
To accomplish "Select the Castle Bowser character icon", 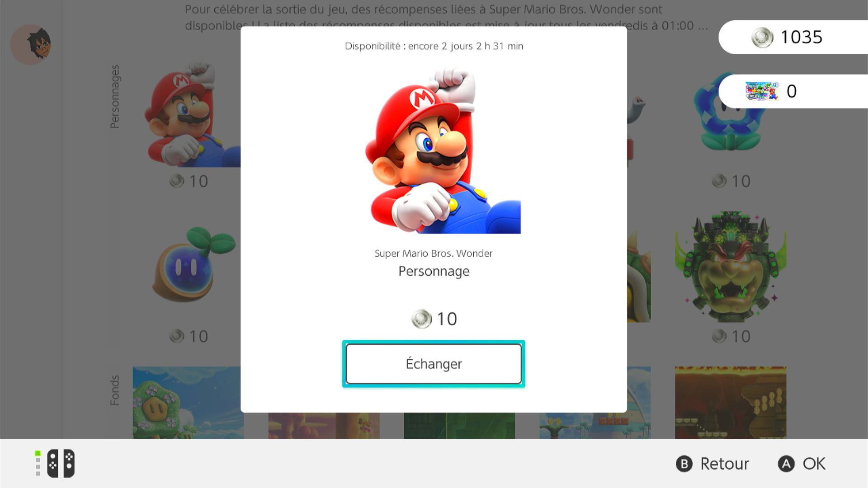I will point(731,267).
